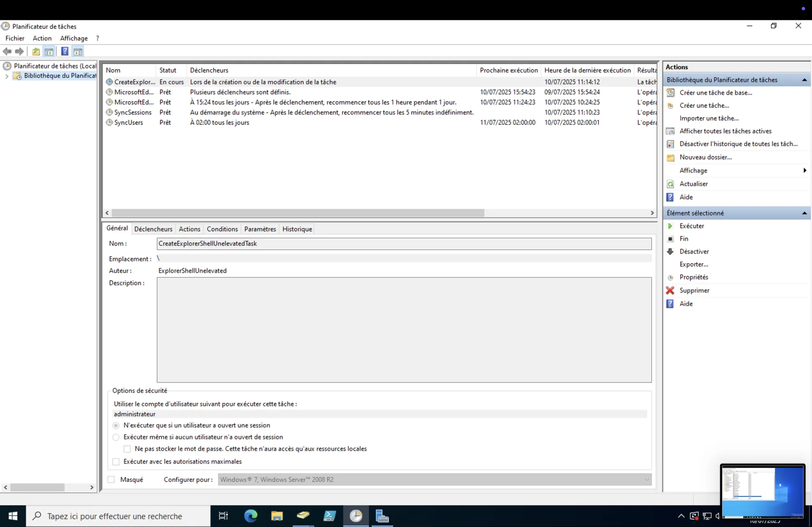Switch to the Conditions tab
Viewport: 812px width, 527px height.
tap(222, 229)
